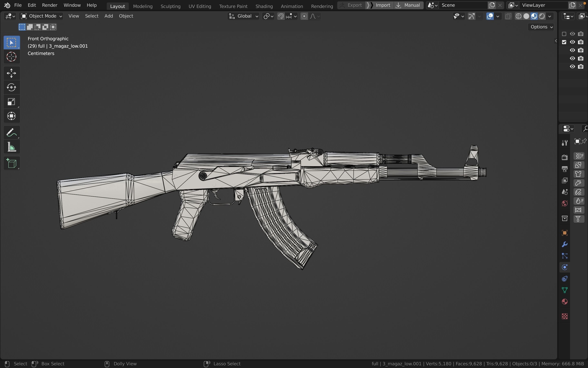588x368 pixels.
Task: Toggle the snapping magnet icon
Action: (281, 16)
